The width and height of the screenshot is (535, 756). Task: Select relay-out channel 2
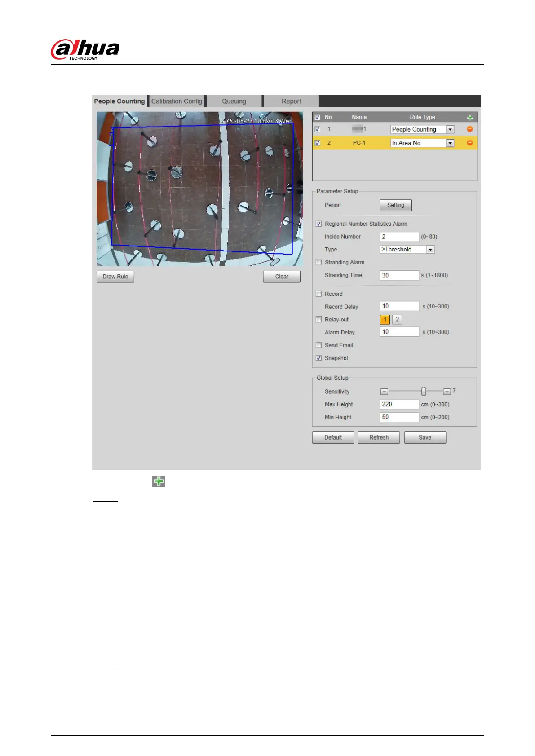[397, 320]
